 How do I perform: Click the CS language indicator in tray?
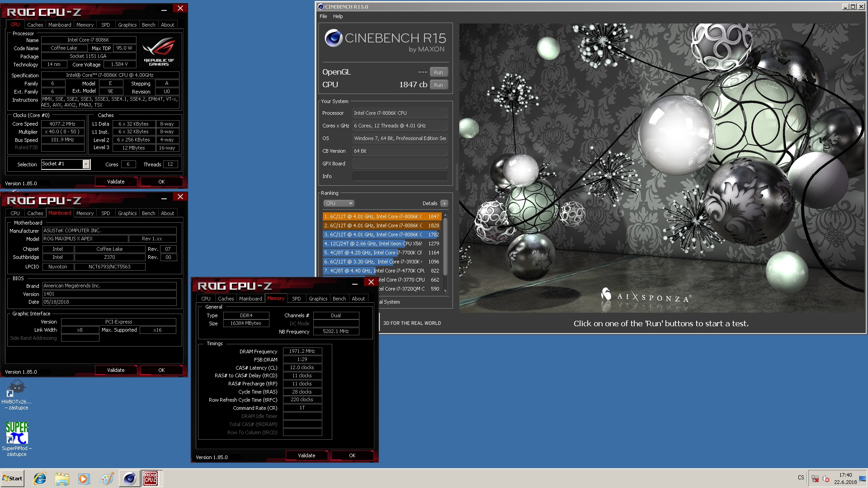point(801,478)
